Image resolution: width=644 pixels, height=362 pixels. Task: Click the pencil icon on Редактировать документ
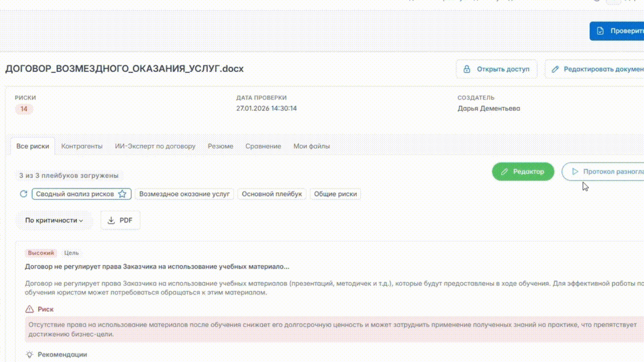tap(555, 69)
